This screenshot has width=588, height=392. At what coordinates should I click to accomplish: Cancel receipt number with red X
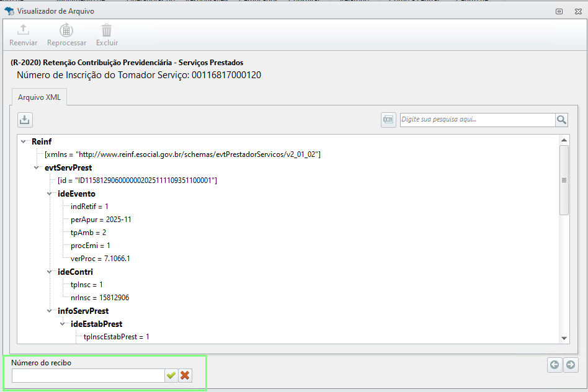point(185,375)
